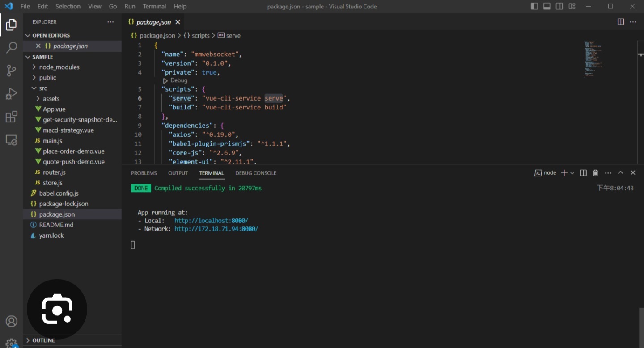Select the Terminal panel tab

[212, 173]
